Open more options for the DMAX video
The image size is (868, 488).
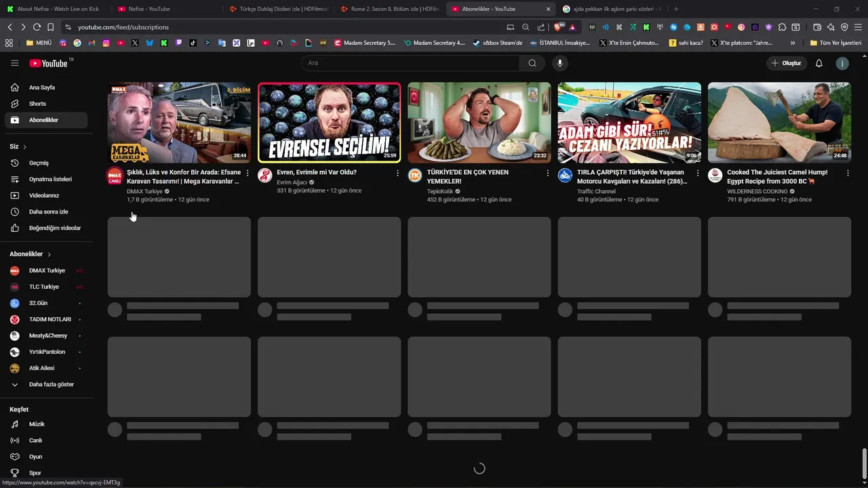click(x=248, y=173)
